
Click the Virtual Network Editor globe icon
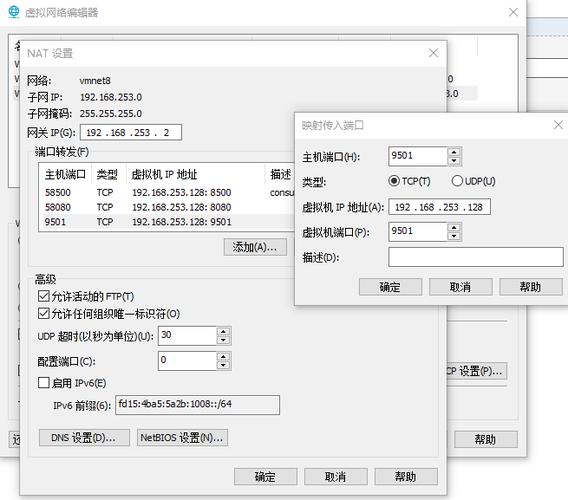(x=13, y=12)
